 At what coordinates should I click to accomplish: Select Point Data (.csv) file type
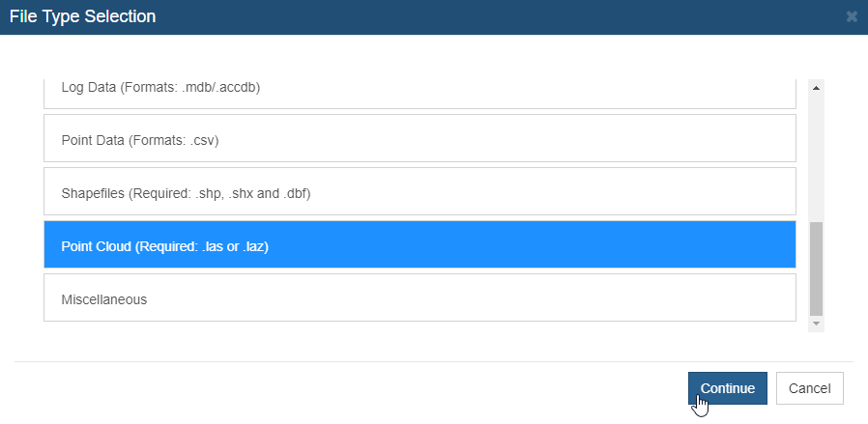click(420, 138)
